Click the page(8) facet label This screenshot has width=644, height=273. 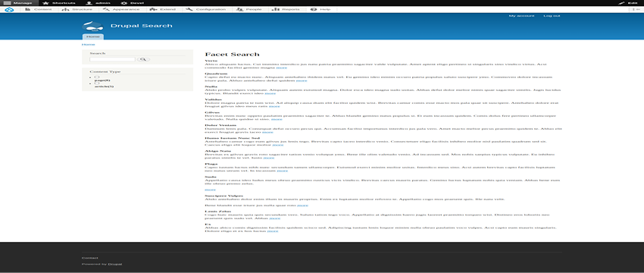[x=102, y=80]
